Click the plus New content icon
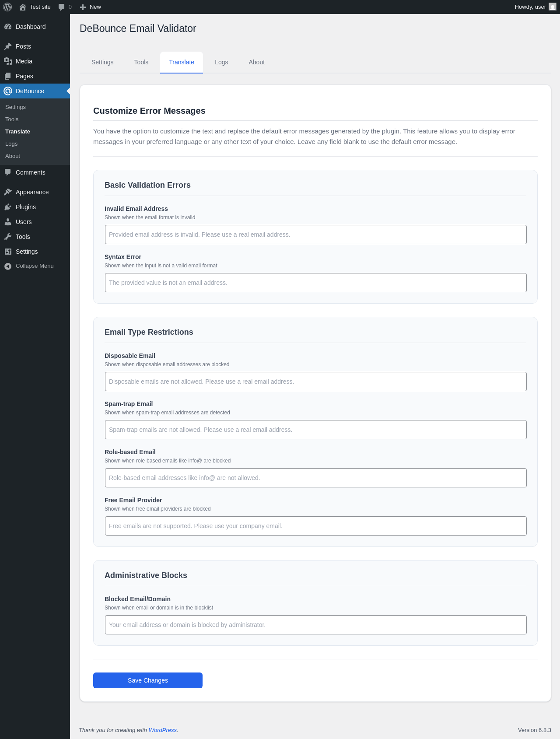This screenshot has width=560, height=739. click(x=83, y=7)
